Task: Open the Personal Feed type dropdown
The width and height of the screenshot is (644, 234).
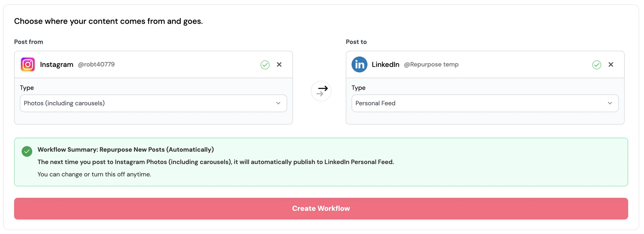Action: tap(485, 103)
